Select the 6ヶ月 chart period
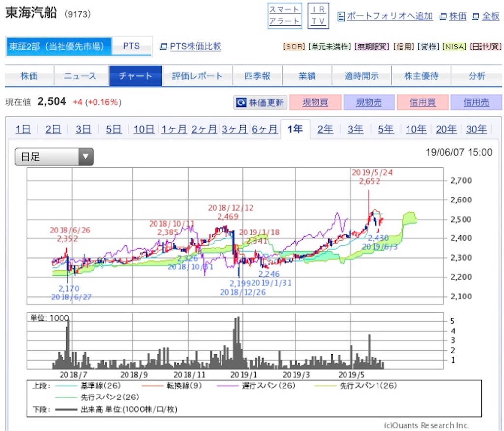 point(264,129)
